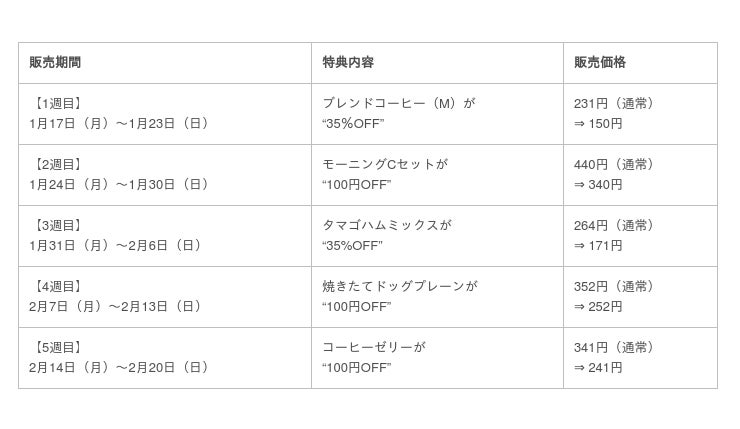Select the 【3週目】 week label

pyautogui.click(x=58, y=225)
